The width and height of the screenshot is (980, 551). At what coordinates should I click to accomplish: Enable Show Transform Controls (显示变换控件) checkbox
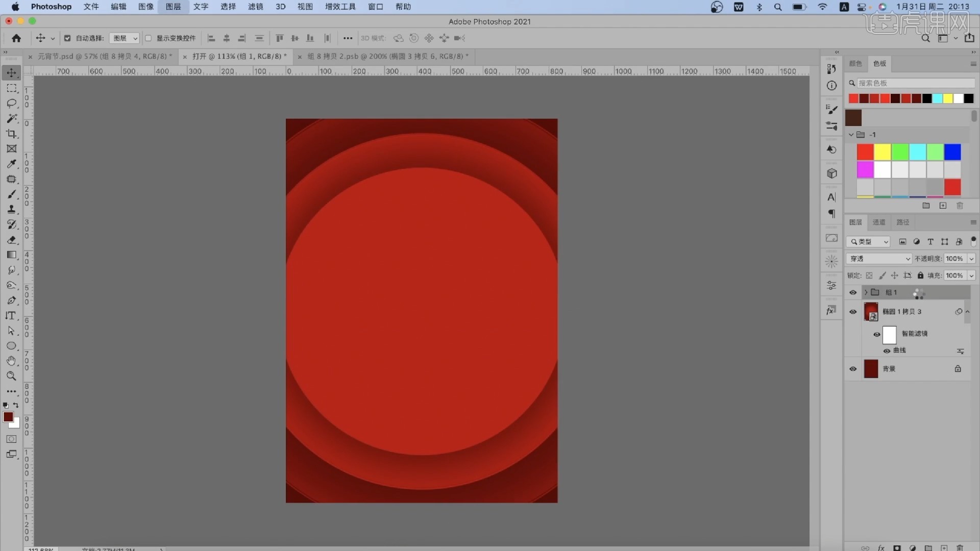149,38
